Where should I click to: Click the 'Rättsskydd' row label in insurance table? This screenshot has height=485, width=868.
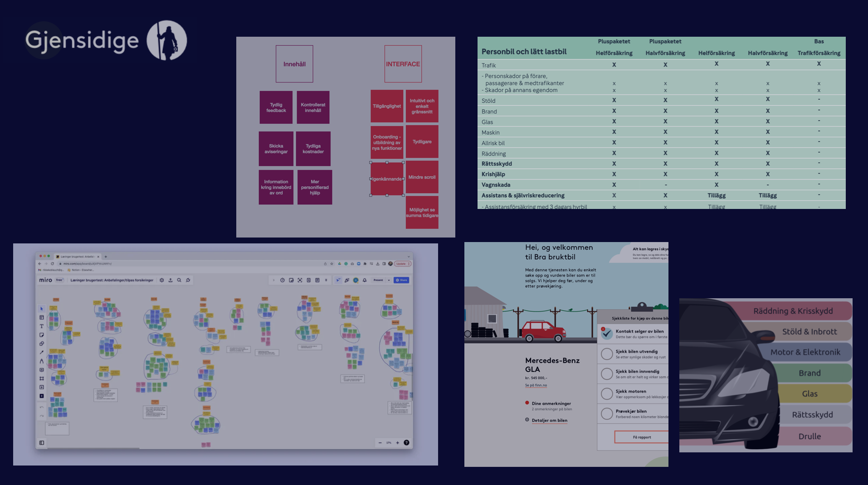pyautogui.click(x=497, y=164)
